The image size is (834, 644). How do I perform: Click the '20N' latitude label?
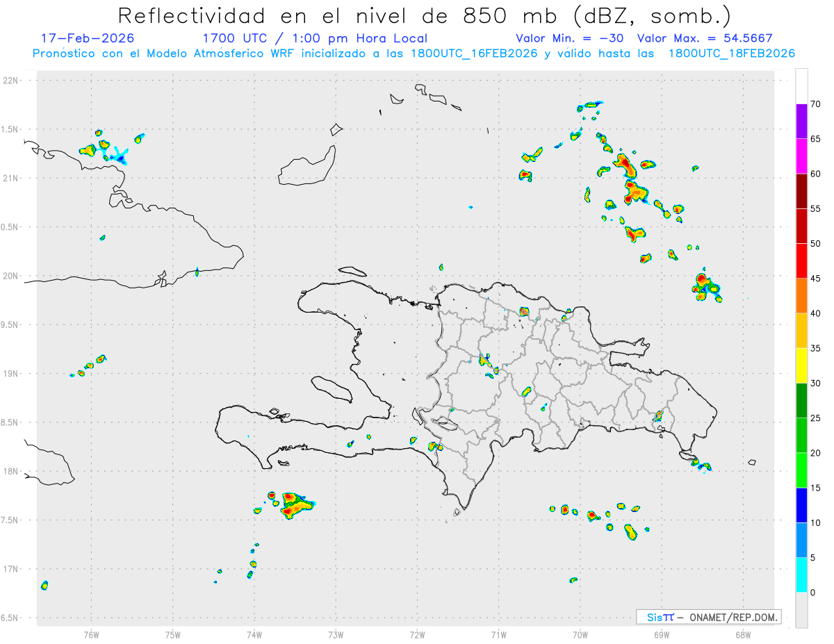coord(11,276)
